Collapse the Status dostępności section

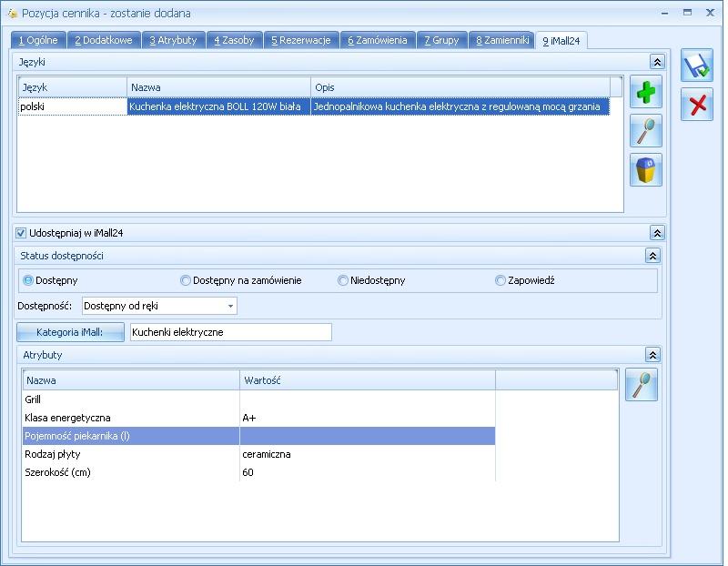652,256
